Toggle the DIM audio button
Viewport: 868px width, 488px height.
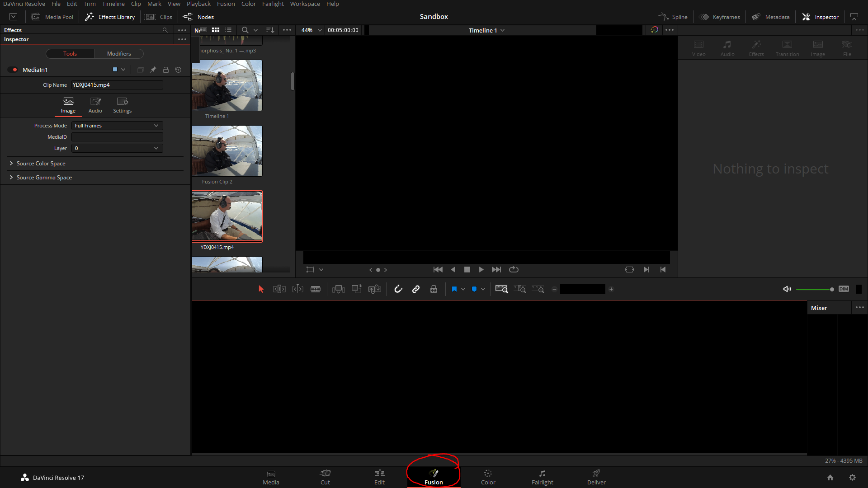844,289
